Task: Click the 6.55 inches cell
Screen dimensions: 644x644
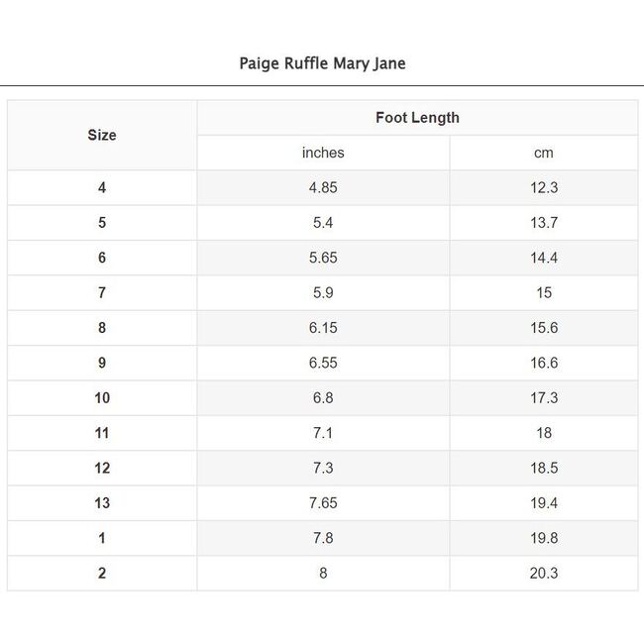Action: pos(323,363)
